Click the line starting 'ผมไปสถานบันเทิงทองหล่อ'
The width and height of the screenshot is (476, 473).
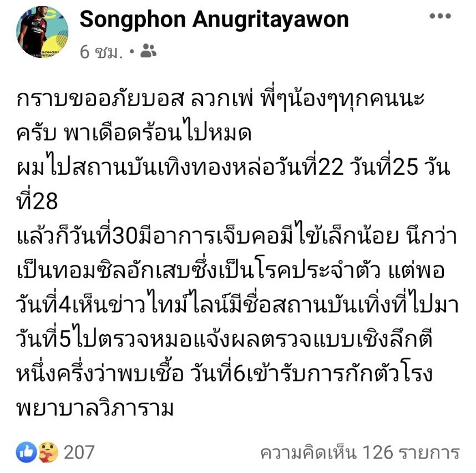coord(233,167)
